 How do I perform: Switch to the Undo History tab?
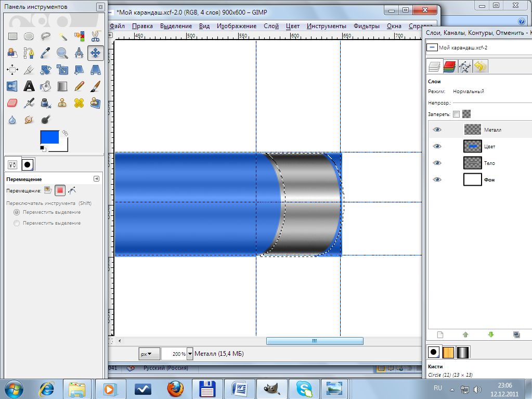pos(480,67)
